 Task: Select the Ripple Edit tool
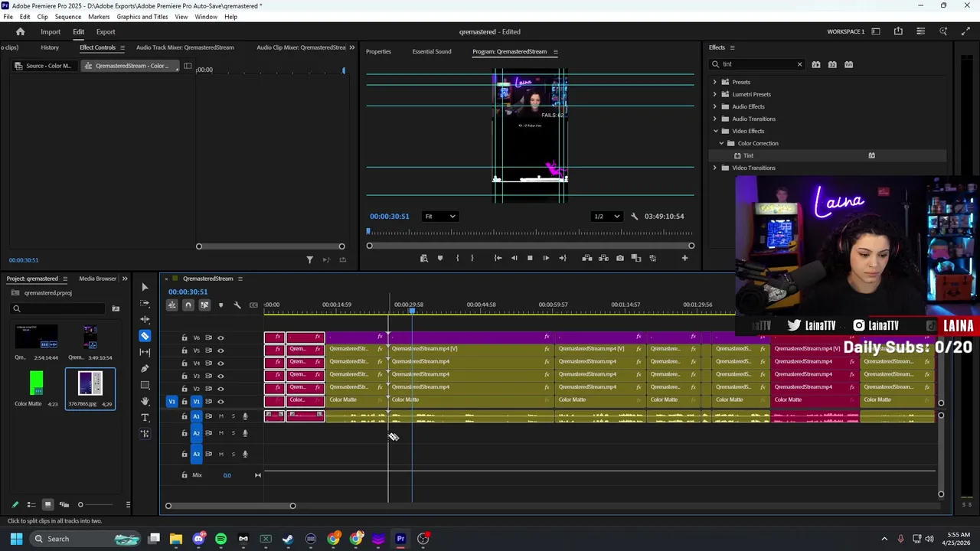[145, 320]
